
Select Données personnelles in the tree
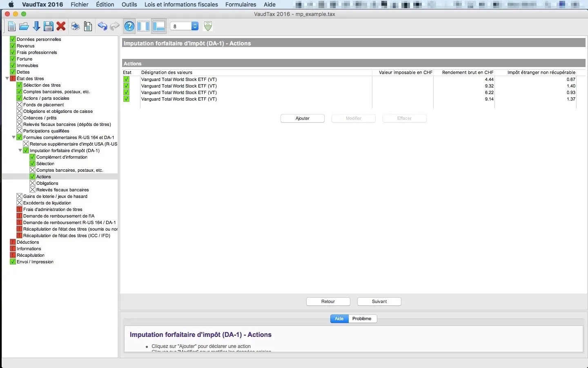pyautogui.click(x=39, y=39)
